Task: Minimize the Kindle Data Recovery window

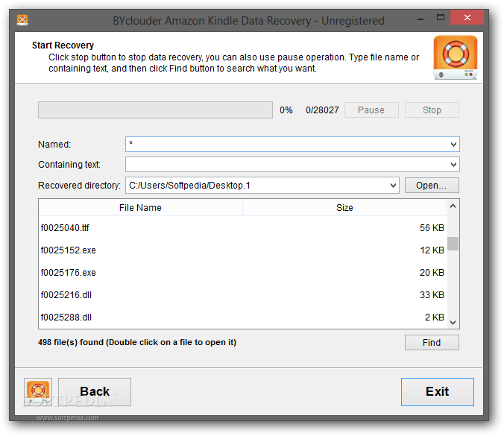Action: point(420,19)
